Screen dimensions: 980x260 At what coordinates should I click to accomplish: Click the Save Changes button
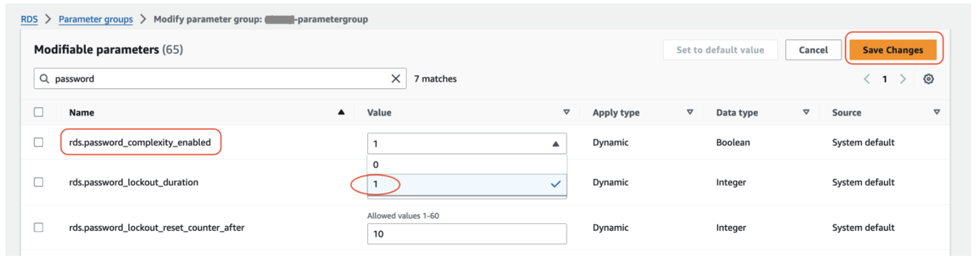892,50
